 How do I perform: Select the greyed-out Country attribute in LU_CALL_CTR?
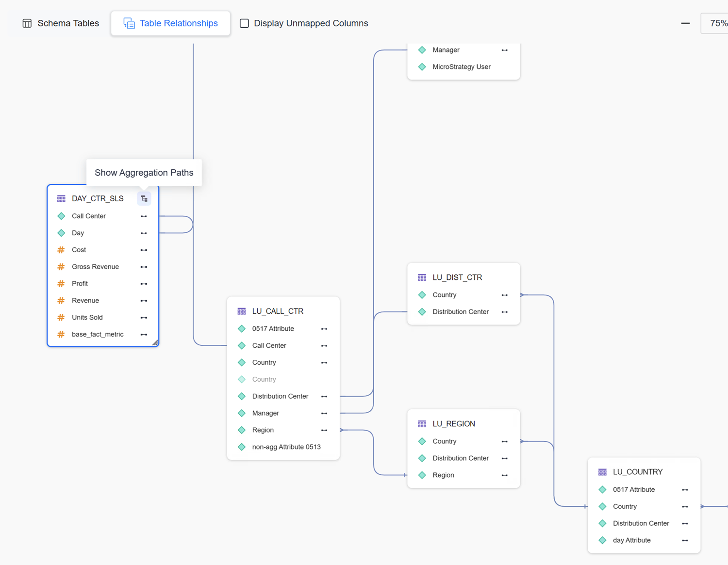pos(264,379)
